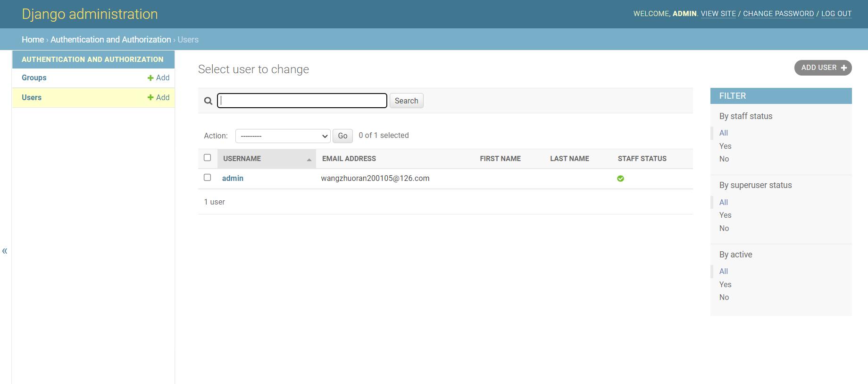Click the '1 user' count text
The width and height of the screenshot is (868, 384).
tap(214, 202)
